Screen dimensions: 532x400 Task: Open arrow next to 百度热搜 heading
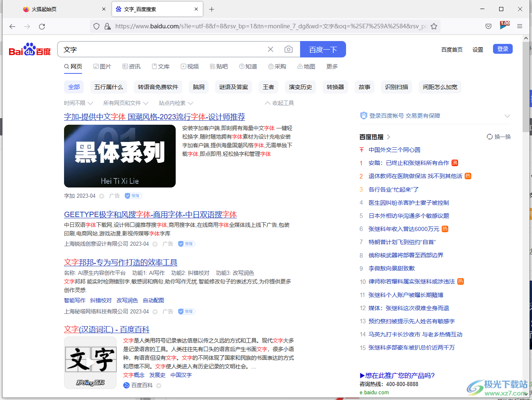389,137
